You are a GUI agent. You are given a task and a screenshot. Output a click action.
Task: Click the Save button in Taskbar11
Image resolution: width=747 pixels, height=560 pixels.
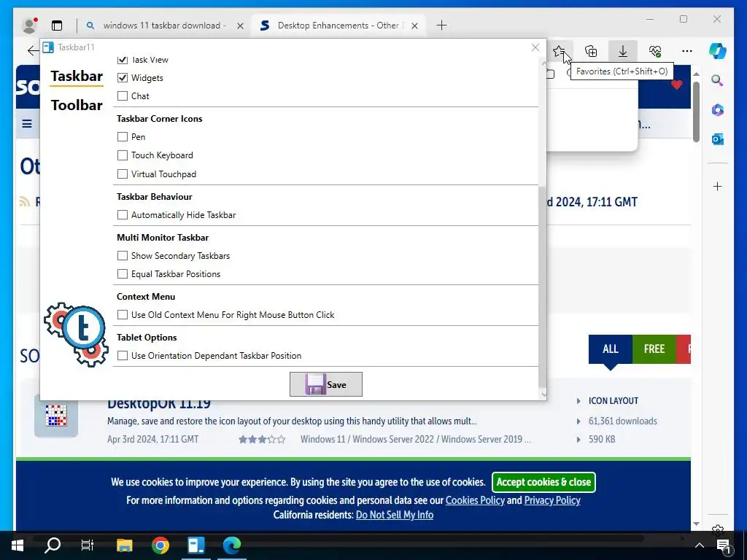(x=326, y=384)
